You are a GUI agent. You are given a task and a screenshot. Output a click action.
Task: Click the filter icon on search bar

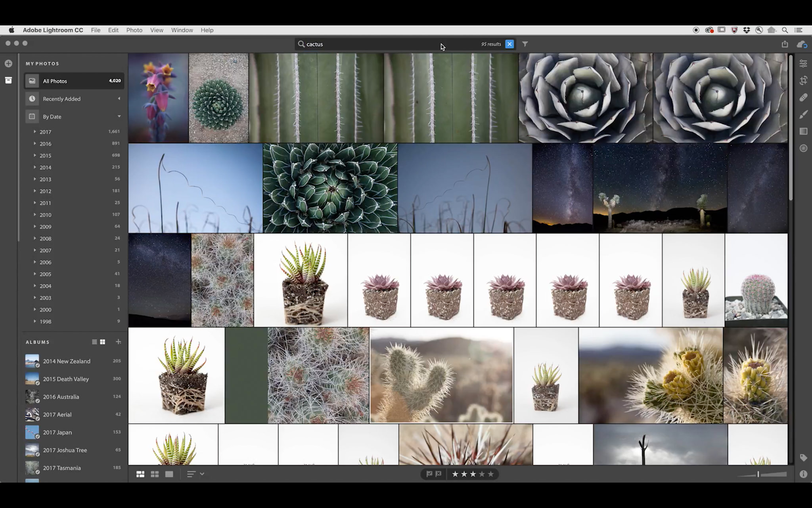click(x=525, y=44)
